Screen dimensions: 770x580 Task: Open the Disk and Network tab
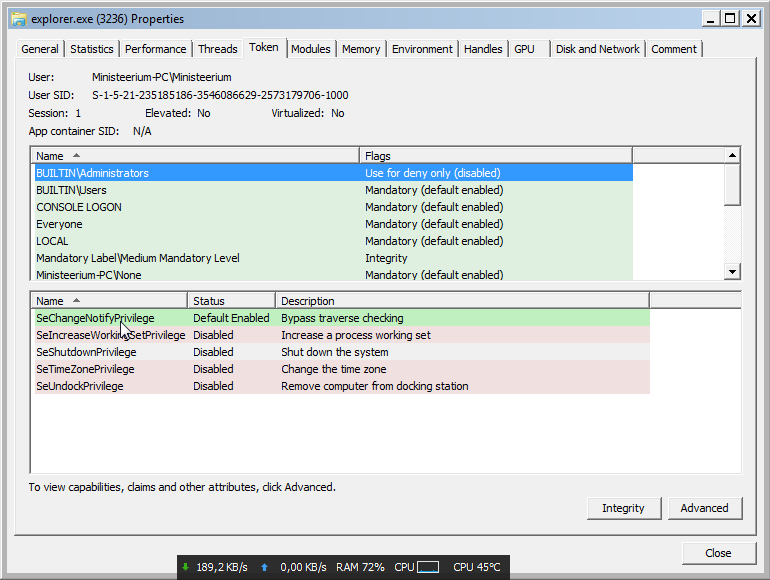pyautogui.click(x=597, y=49)
